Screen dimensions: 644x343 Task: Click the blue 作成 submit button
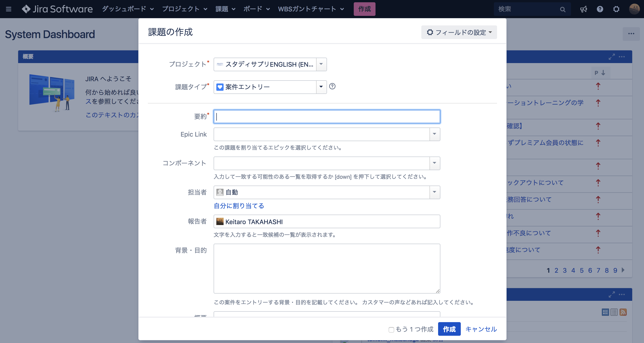[x=449, y=329]
